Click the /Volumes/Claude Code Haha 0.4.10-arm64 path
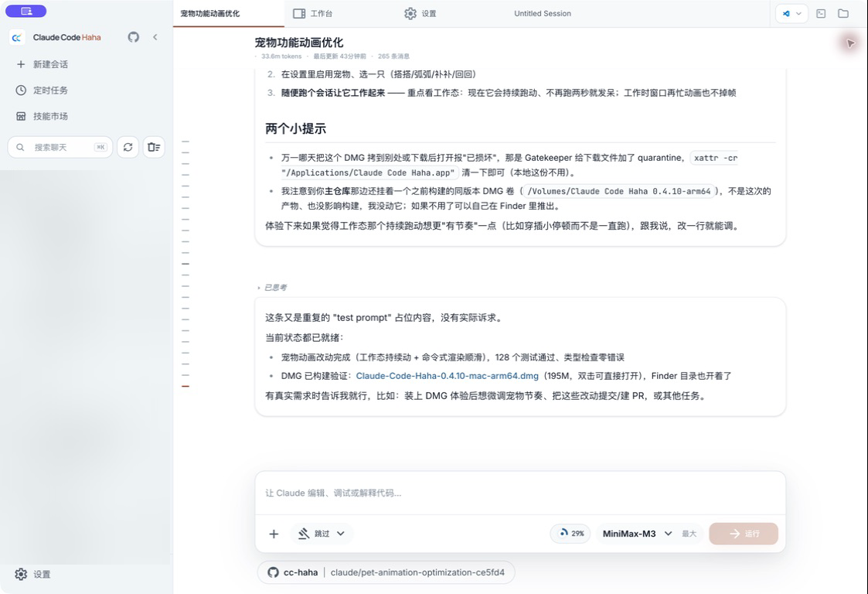 [x=619, y=191]
